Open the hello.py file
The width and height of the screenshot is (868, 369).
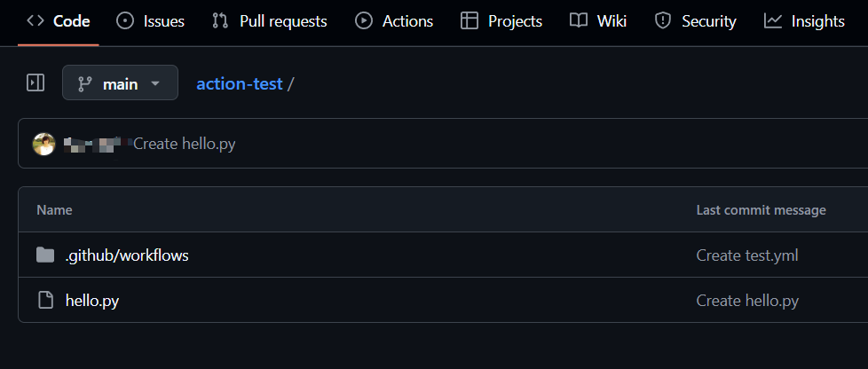coord(92,301)
